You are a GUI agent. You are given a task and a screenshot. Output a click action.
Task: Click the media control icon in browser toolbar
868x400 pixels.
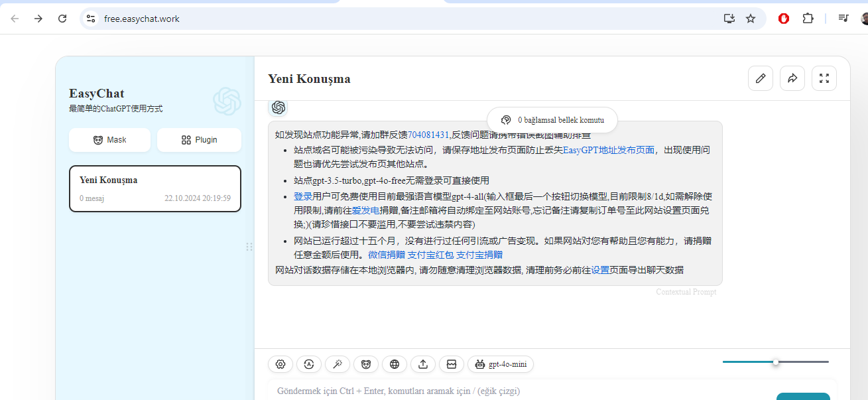pyautogui.click(x=843, y=19)
